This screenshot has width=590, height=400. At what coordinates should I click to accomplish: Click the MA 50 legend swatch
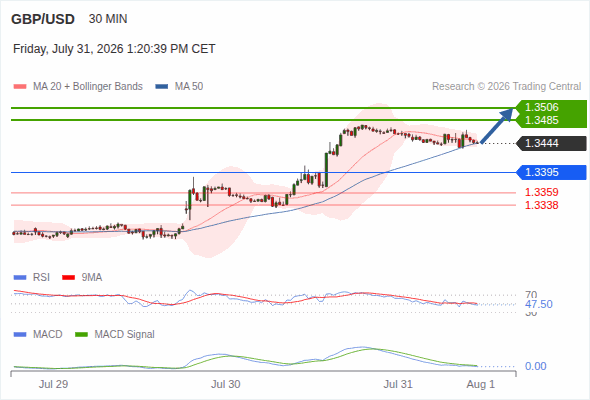162,87
